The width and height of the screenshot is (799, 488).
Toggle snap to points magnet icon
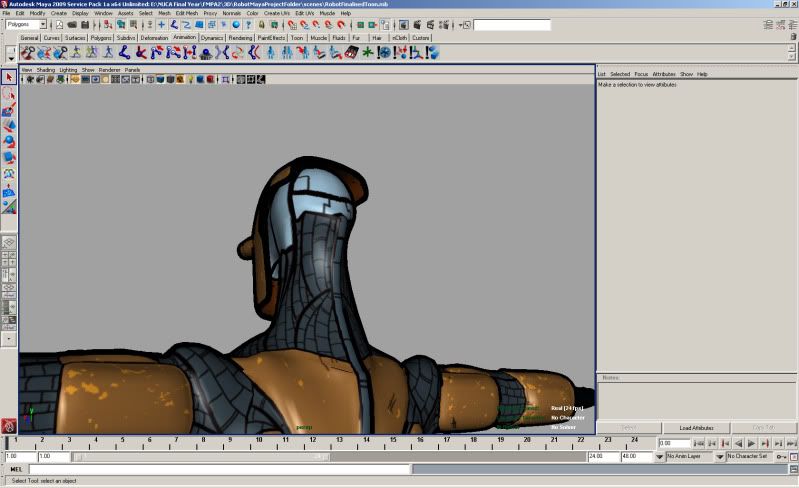317,24
